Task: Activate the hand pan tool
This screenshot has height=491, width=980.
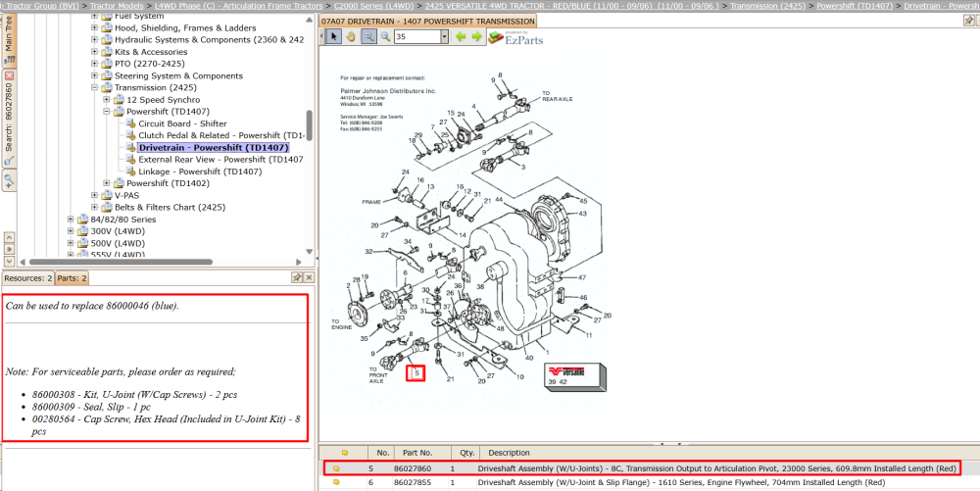Action: pyautogui.click(x=351, y=36)
